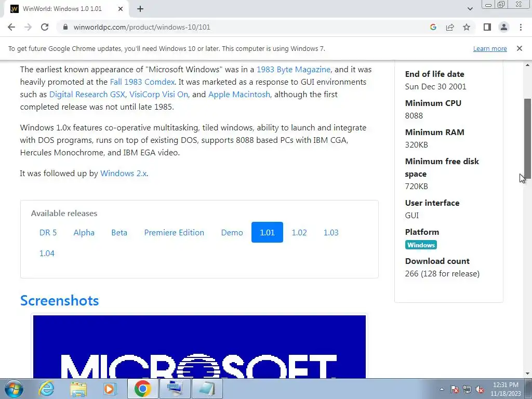Screen dimensions: 532x399
Task: Open network status tray icon
Action: pyautogui.click(x=467, y=389)
